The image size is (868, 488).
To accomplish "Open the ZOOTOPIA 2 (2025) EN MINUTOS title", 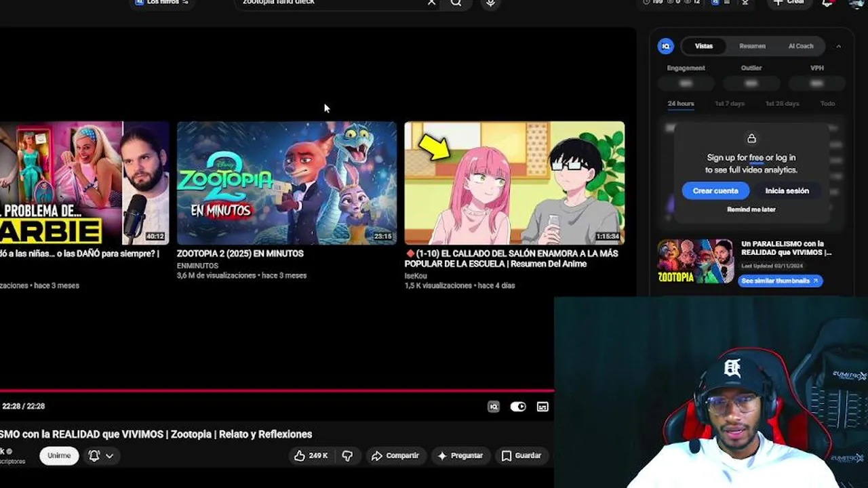I will click(x=240, y=253).
